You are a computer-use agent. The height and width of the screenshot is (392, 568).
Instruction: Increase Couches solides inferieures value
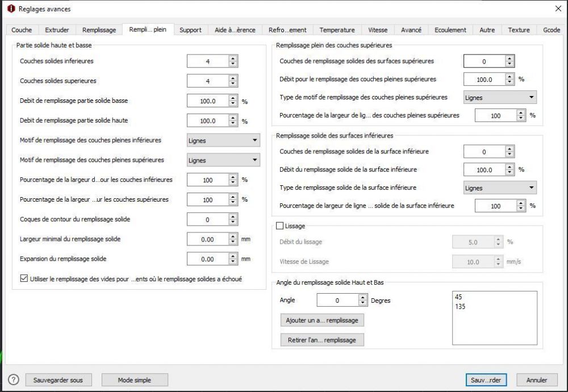pyautogui.click(x=233, y=58)
